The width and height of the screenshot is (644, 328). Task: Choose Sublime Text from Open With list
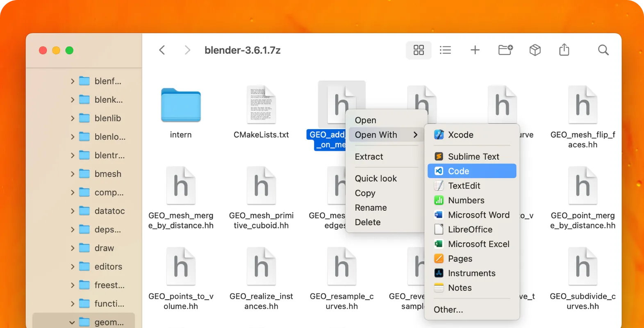coord(473,157)
